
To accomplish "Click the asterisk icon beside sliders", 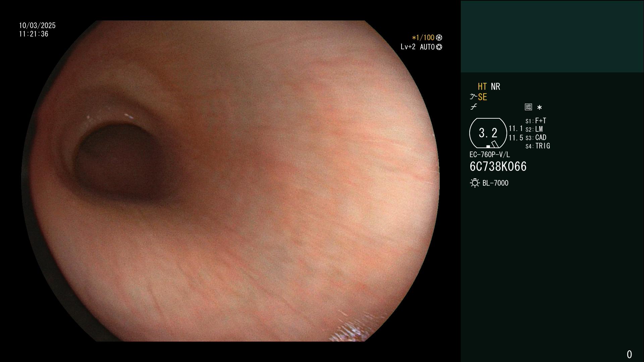I will (x=539, y=108).
